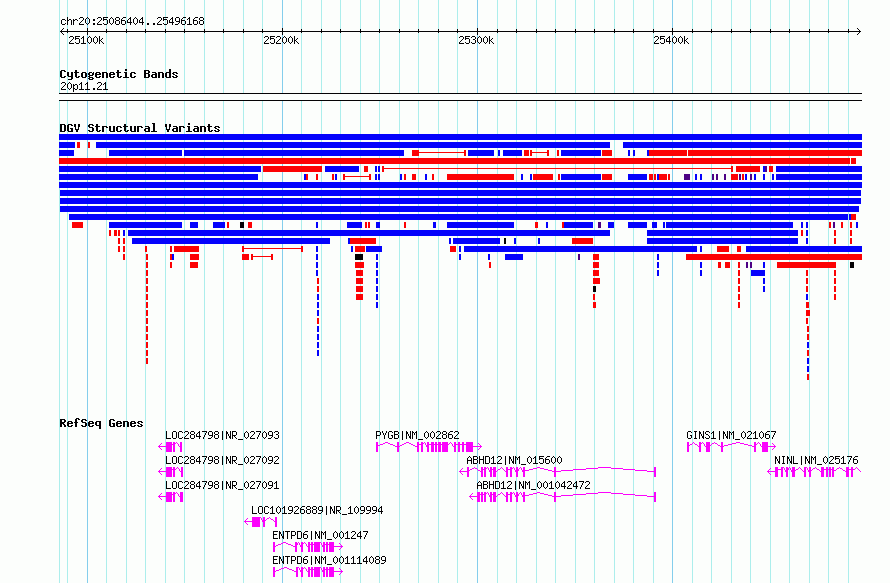Click the LOC101926889 transcript glyph
Screen dimensions: 890x583
261,522
